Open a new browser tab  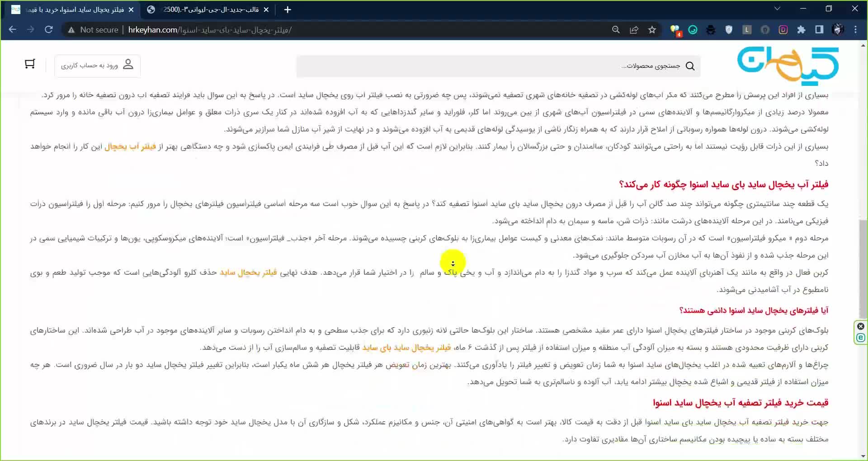pos(288,9)
